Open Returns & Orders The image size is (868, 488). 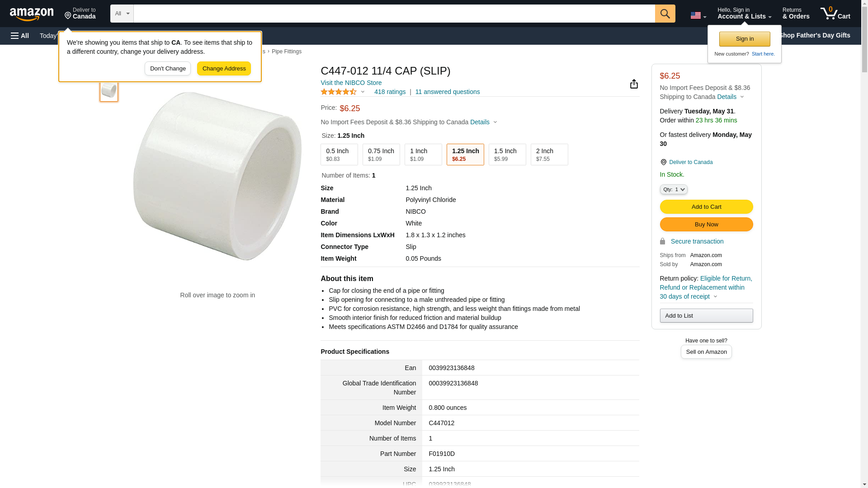796,14
